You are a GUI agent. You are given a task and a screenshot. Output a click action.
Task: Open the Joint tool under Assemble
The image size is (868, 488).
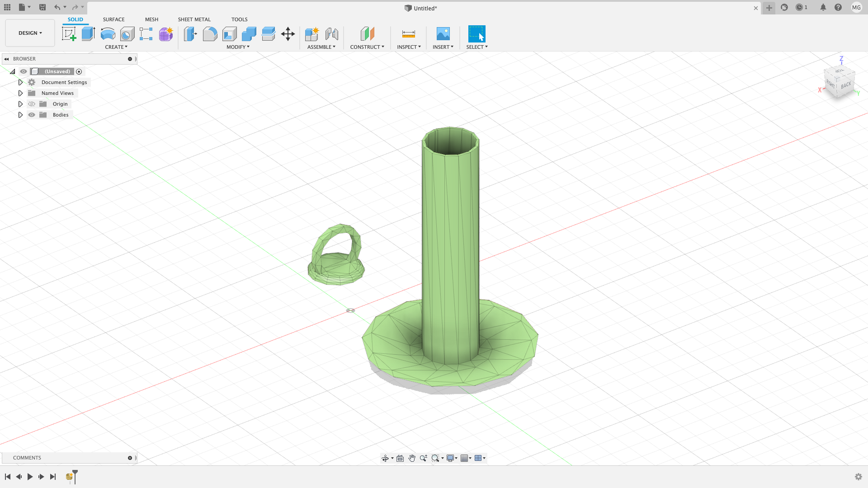click(332, 34)
